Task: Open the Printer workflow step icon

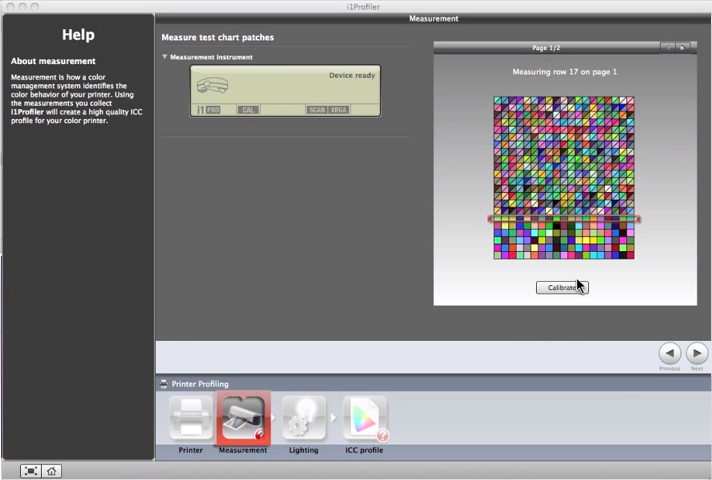Action: [190, 418]
